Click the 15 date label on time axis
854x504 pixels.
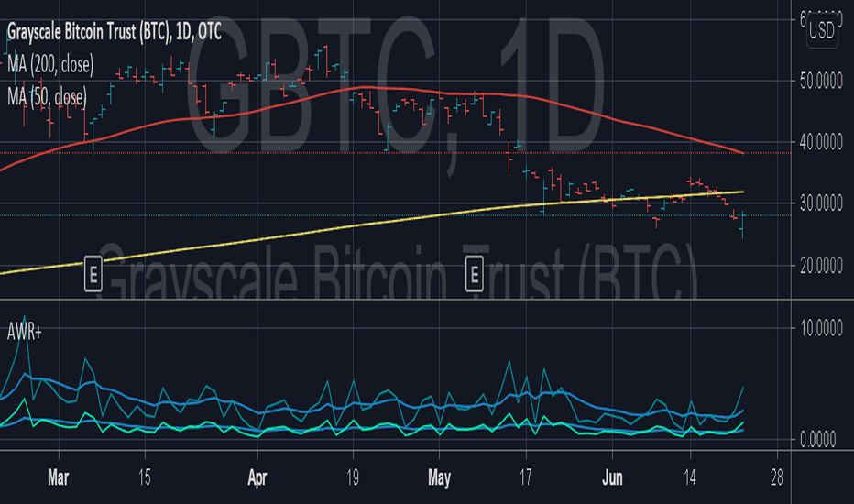(x=145, y=477)
